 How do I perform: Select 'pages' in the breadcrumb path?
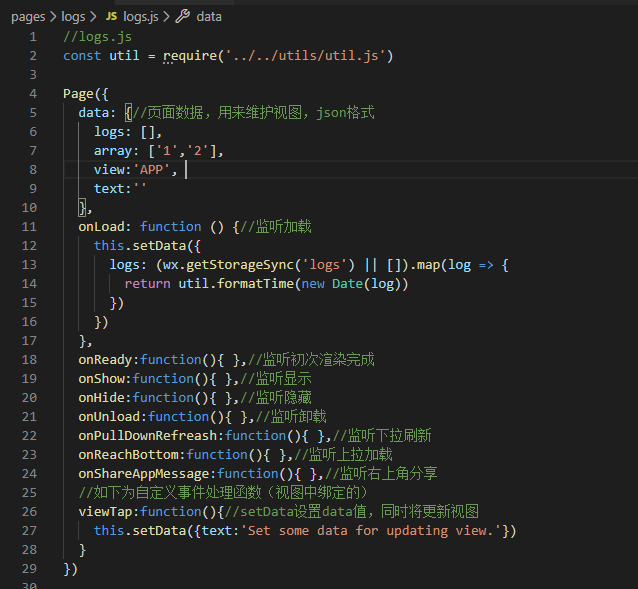pyautogui.click(x=28, y=17)
